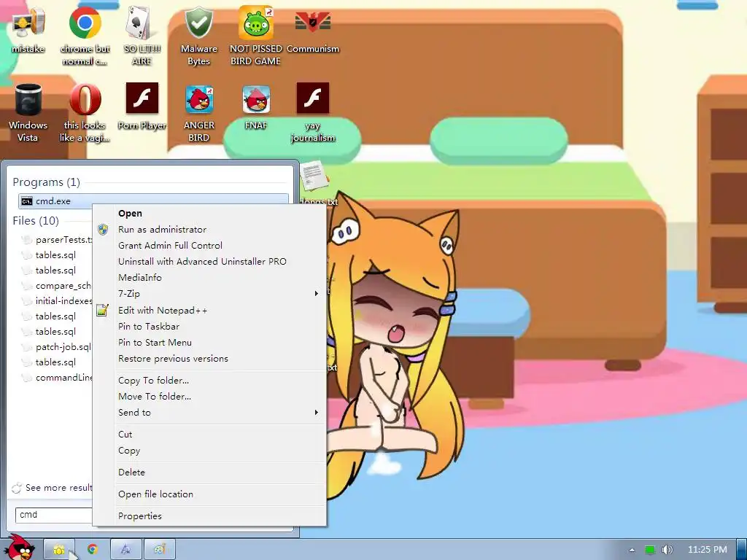Choose Copy below Cut
This screenshot has height=560, width=747.
(129, 451)
